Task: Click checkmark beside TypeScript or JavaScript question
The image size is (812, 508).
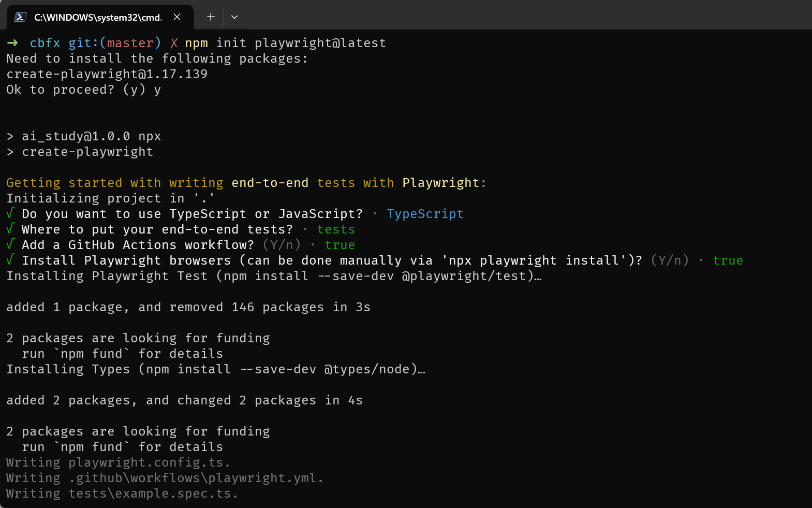Action: click(10, 213)
